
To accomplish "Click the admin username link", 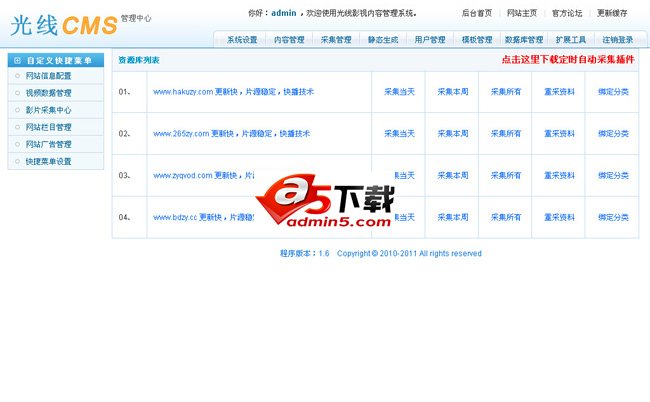I will point(284,13).
